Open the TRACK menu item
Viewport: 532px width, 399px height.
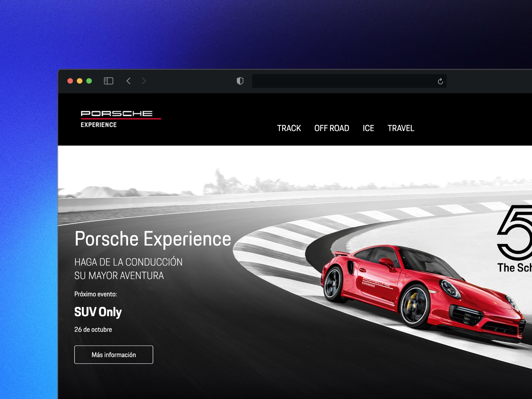[289, 128]
